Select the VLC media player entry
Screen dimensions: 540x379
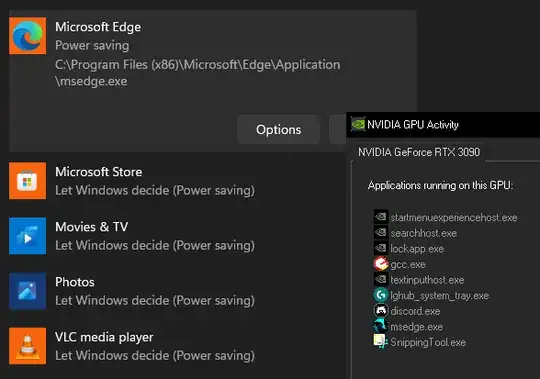click(x=177, y=346)
